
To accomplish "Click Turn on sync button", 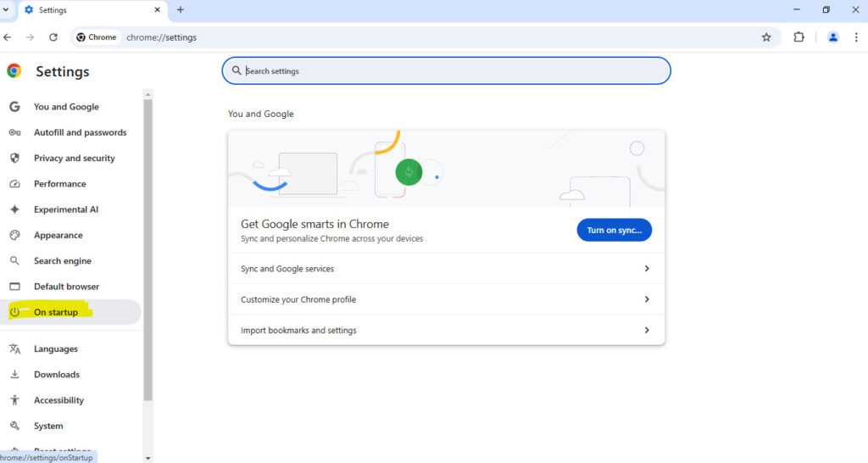I will coord(614,230).
